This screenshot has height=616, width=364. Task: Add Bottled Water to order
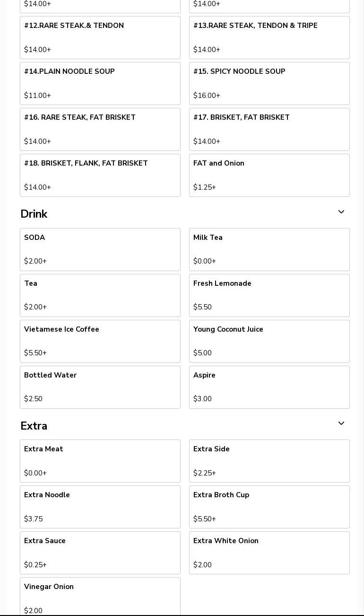pos(100,387)
